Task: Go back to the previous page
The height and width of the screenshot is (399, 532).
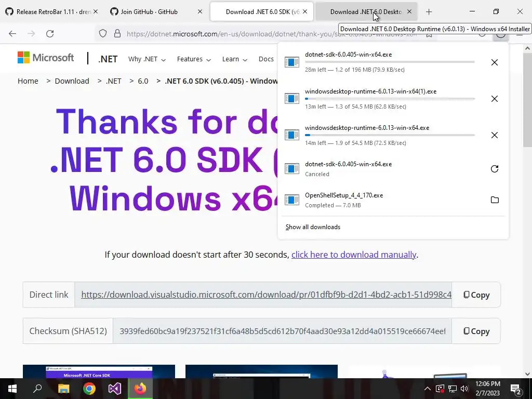Action: tap(12, 34)
